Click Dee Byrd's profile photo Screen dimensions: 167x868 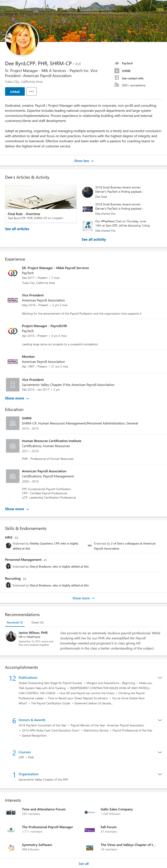22,39
